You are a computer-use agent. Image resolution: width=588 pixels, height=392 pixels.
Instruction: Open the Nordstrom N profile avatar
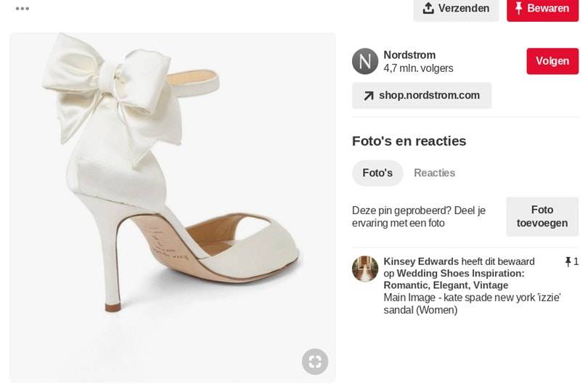click(x=365, y=61)
